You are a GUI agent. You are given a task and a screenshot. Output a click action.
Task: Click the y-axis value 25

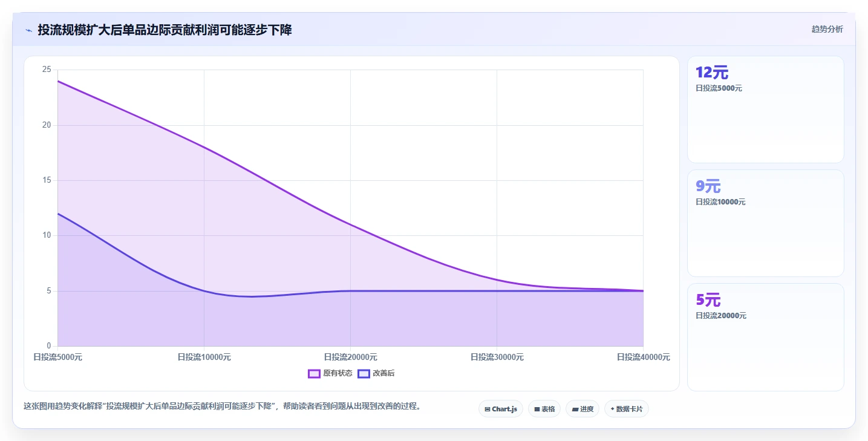click(47, 70)
